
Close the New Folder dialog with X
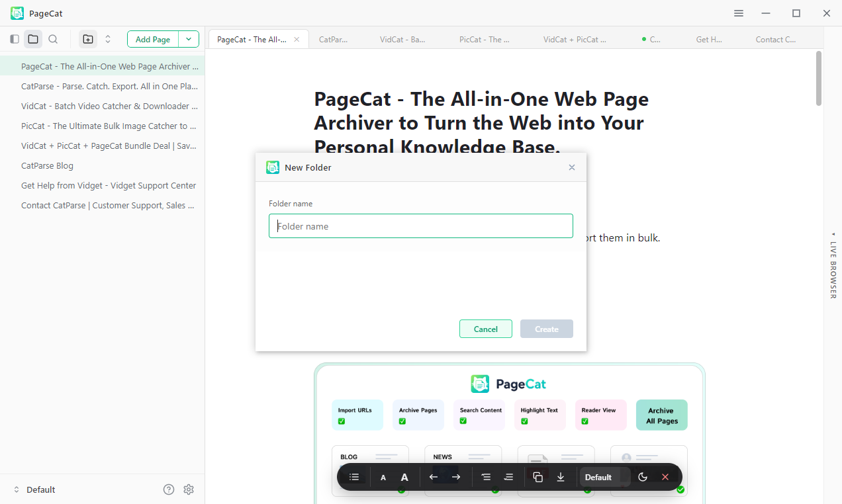(572, 167)
